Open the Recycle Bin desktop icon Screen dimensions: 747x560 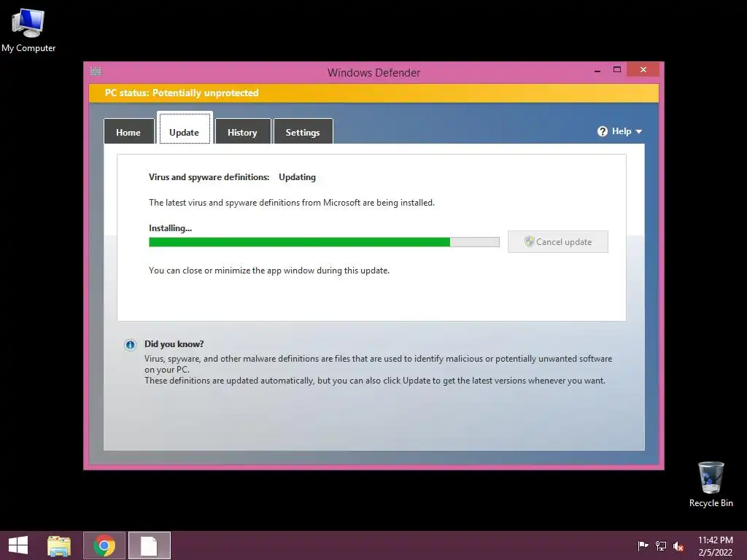tap(711, 484)
